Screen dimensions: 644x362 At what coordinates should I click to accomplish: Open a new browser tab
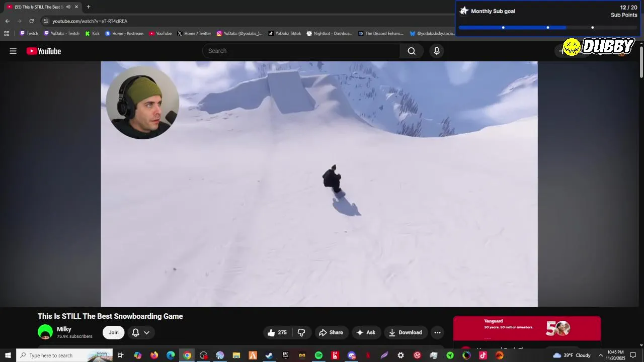tap(89, 7)
